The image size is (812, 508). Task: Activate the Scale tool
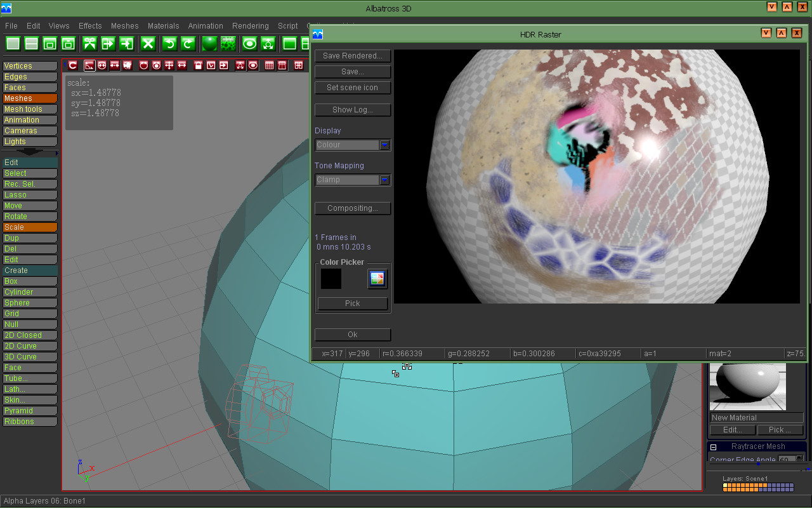click(x=30, y=227)
